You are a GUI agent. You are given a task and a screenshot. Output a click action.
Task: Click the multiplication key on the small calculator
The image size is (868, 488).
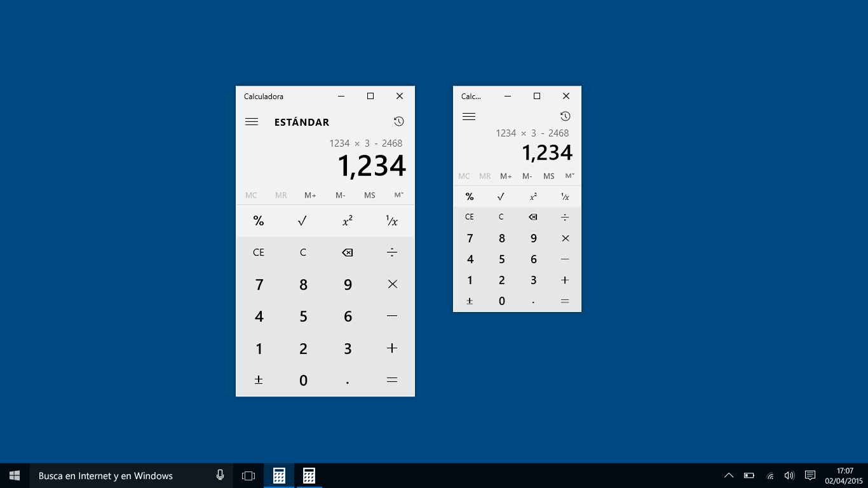coord(565,238)
